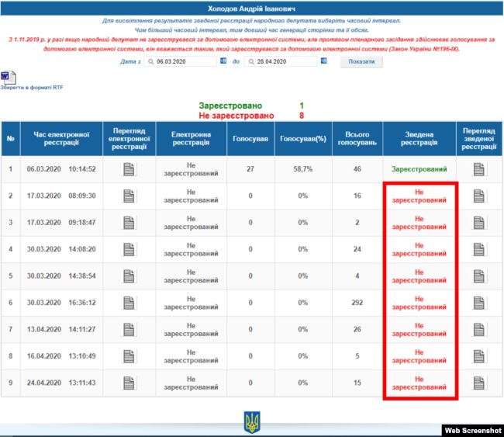Image resolution: width=504 pixels, height=437 pixels.
Task: Open electronic registration document for 30.03.2020 14:38:54
Action: (x=129, y=276)
